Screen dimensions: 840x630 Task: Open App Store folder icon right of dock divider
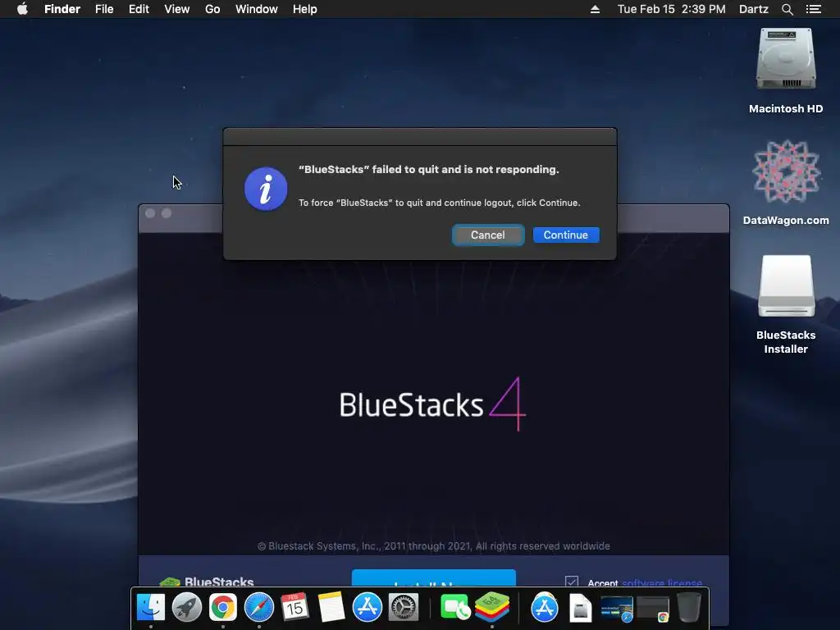(x=545, y=608)
